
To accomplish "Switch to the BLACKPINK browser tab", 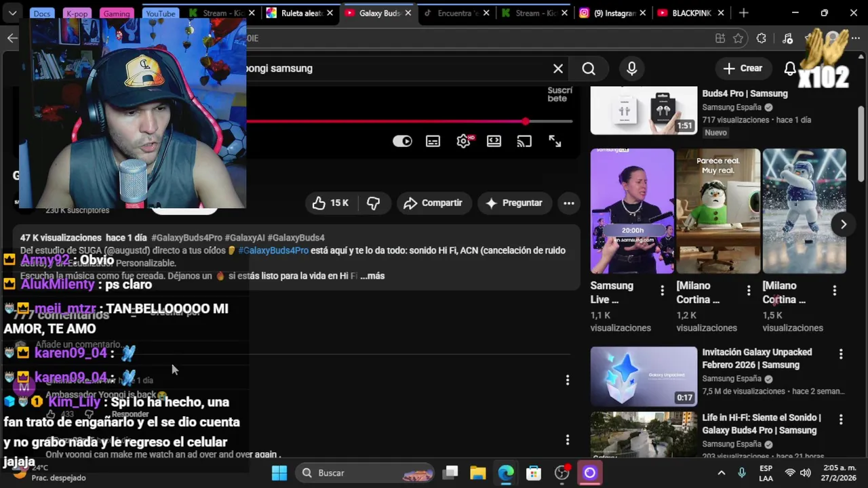I will (691, 13).
